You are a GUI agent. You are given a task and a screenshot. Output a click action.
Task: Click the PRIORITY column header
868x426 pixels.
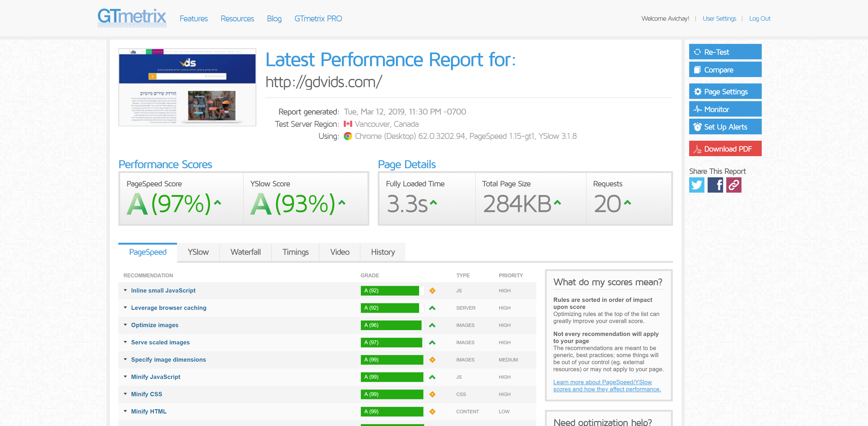click(511, 276)
